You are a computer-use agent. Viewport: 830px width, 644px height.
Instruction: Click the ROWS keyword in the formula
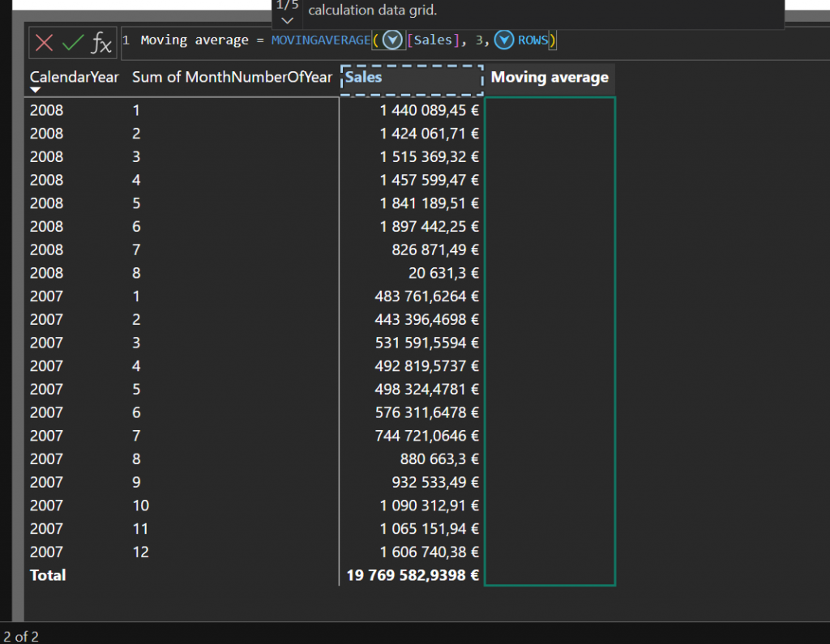point(533,40)
